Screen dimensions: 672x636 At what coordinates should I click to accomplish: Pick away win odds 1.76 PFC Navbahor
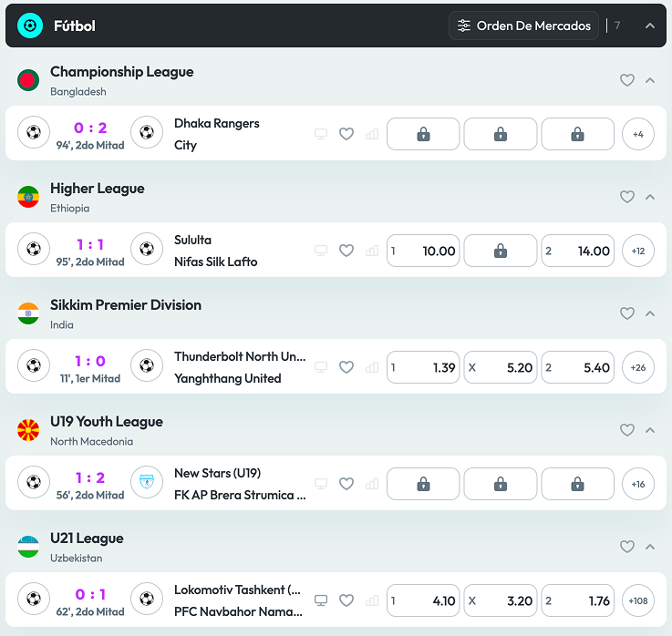point(577,600)
